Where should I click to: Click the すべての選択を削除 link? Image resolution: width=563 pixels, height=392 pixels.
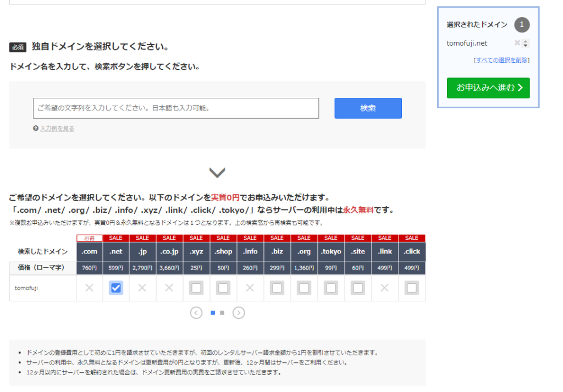pos(502,60)
